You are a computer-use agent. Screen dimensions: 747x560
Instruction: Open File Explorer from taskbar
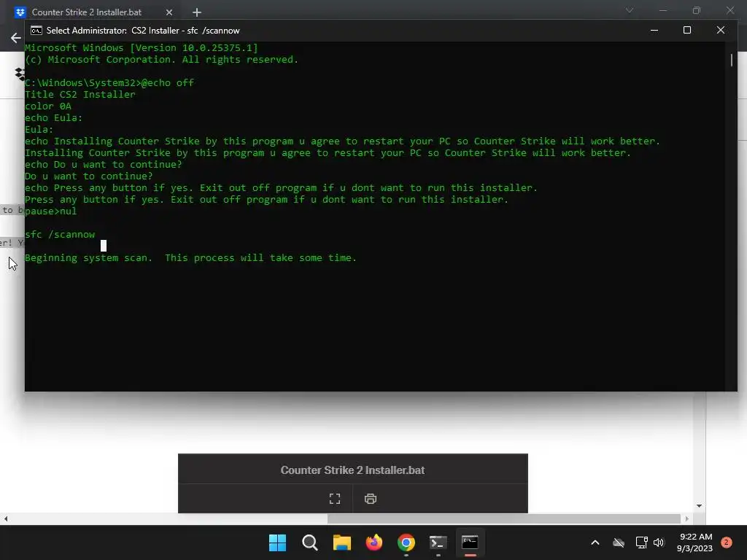pos(341,542)
